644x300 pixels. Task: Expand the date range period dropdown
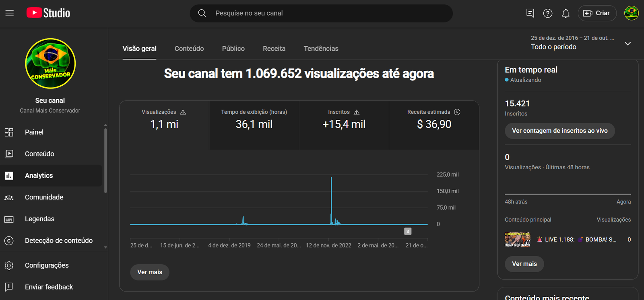[627, 43]
